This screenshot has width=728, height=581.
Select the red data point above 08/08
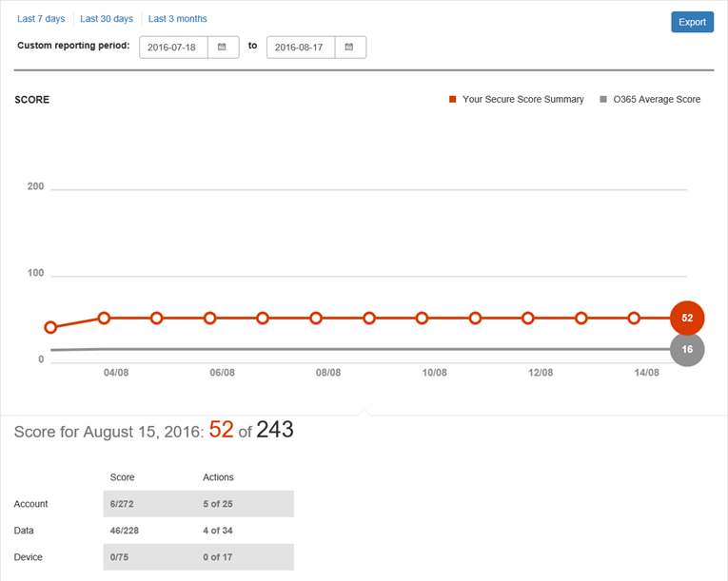point(316,318)
